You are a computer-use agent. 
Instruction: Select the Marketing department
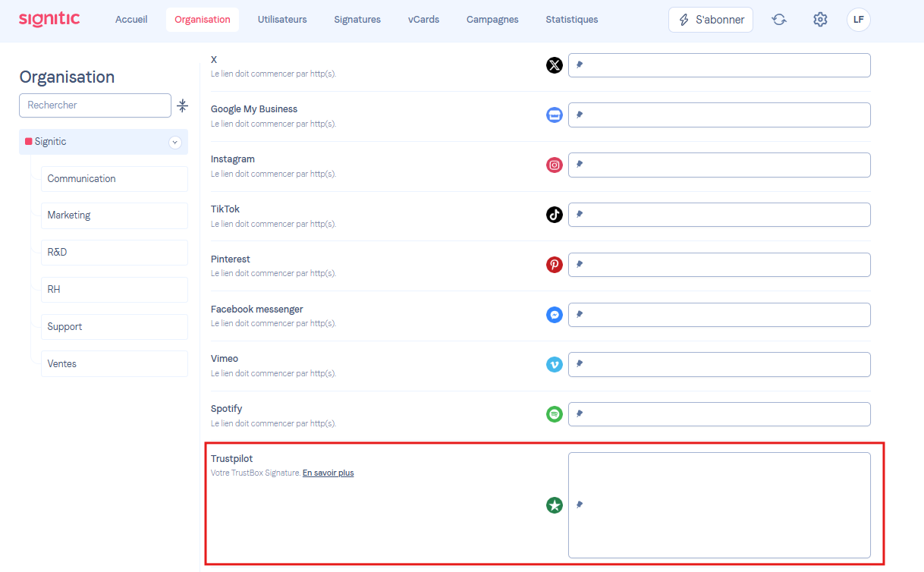(x=115, y=215)
